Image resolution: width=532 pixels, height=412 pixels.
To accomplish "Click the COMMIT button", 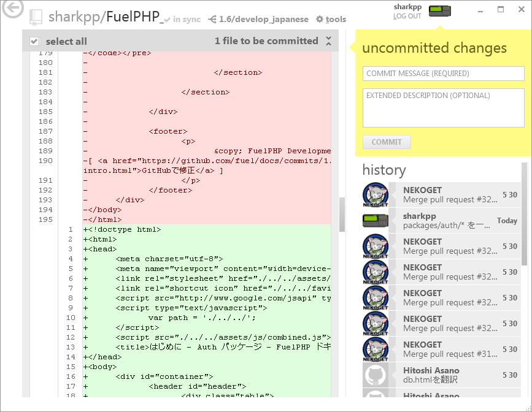I will tap(387, 142).
